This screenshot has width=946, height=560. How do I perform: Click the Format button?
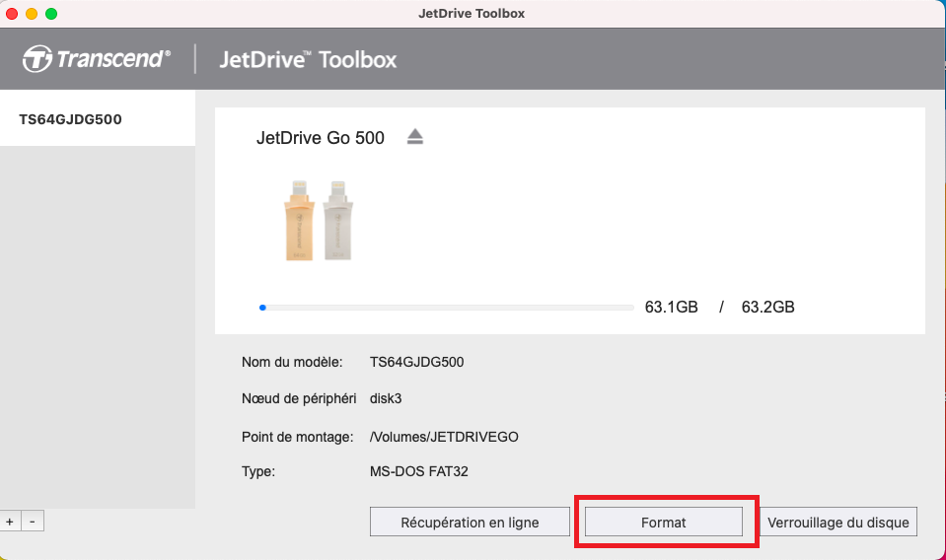[x=664, y=522]
